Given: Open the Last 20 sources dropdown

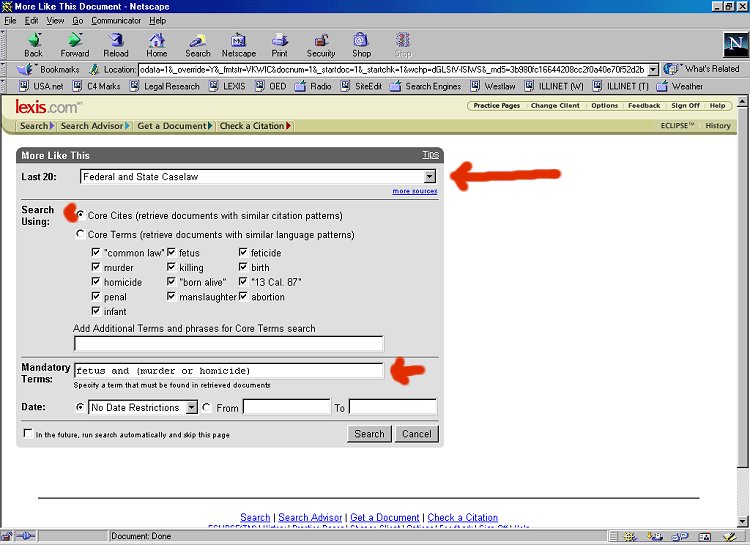Looking at the screenshot, I should coord(430,177).
